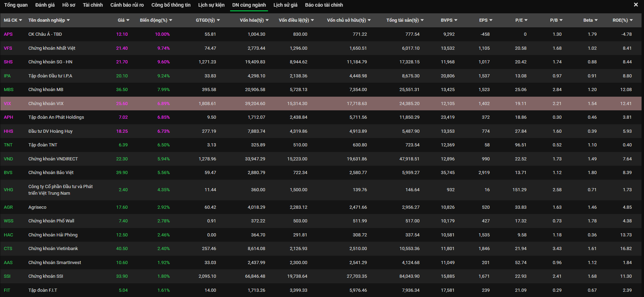This screenshot has height=297, width=644.
Task: Click the 36.50 price of MBS
Action: (x=122, y=90)
